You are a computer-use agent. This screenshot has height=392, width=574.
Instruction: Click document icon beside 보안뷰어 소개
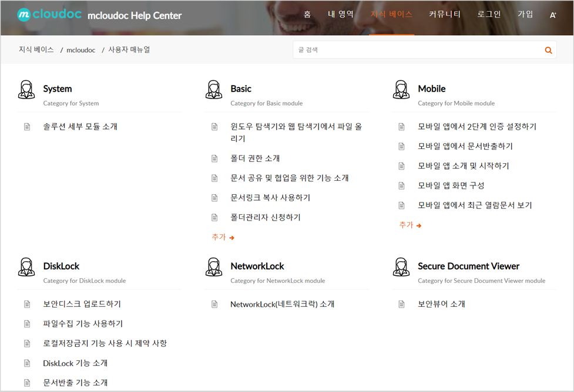tap(402, 304)
